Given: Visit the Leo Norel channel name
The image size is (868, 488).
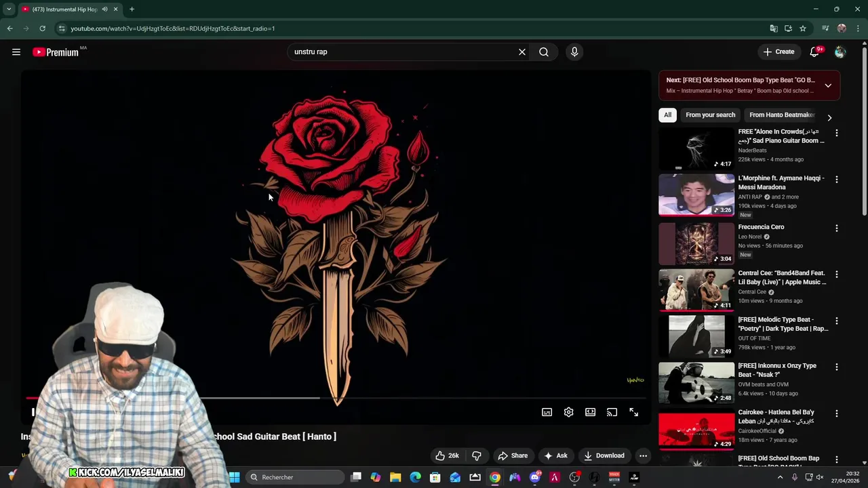Looking at the screenshot, I should [750, 237].
